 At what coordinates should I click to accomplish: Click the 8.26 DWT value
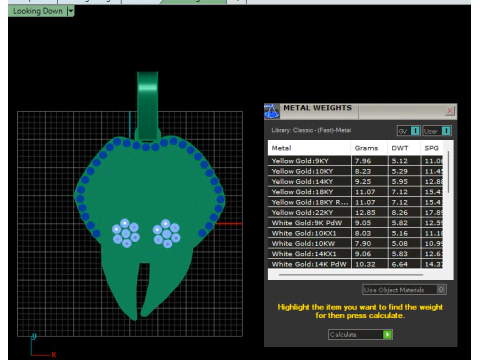(x=399, y=213)
